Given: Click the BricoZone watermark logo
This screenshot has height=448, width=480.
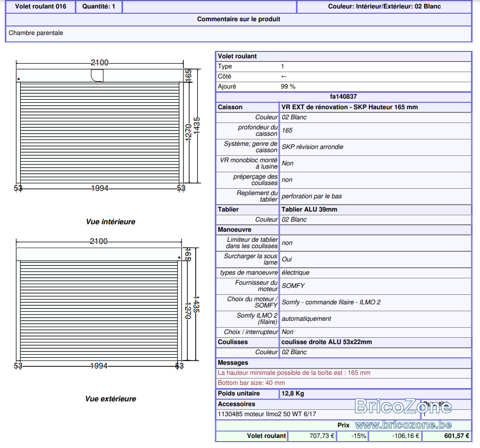Looking at the screenshot, I should (403, 407).
